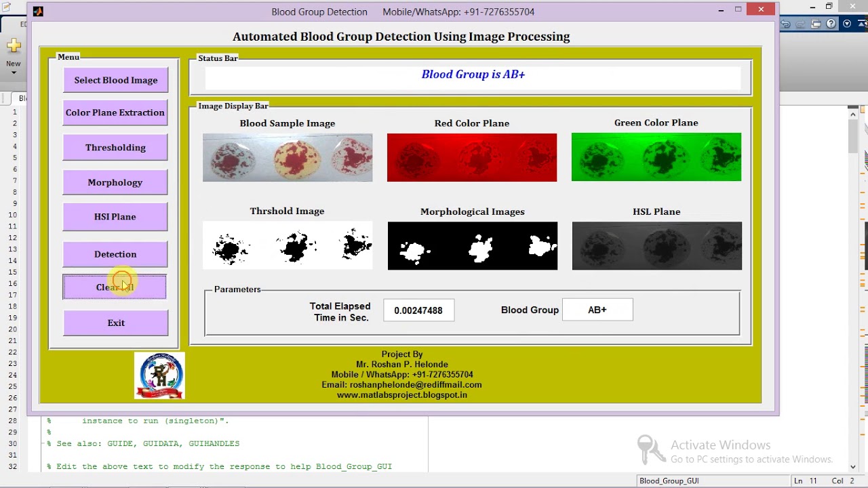This screenshot has width=868, height=488.
Task: Minimize the MATLAB editor window
Action: [812, 7]
